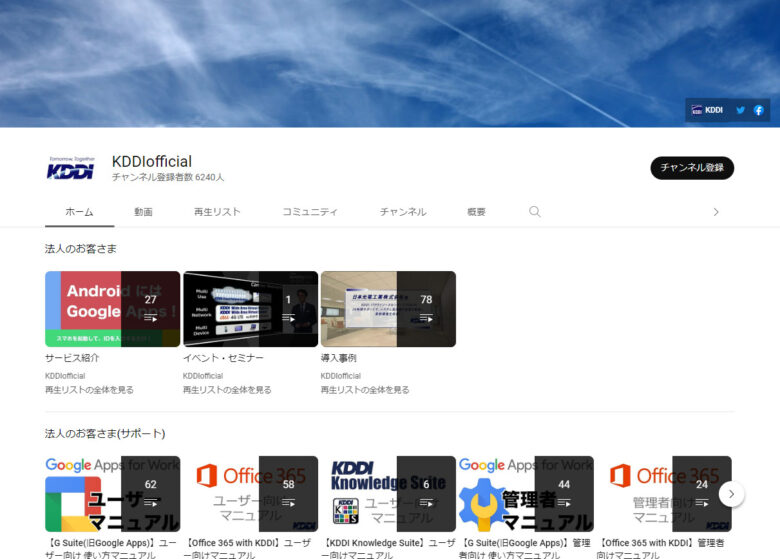Click the 【Office 365 with KDDI】ユーザー向けマニュアル title

click(x=247, y=549)
